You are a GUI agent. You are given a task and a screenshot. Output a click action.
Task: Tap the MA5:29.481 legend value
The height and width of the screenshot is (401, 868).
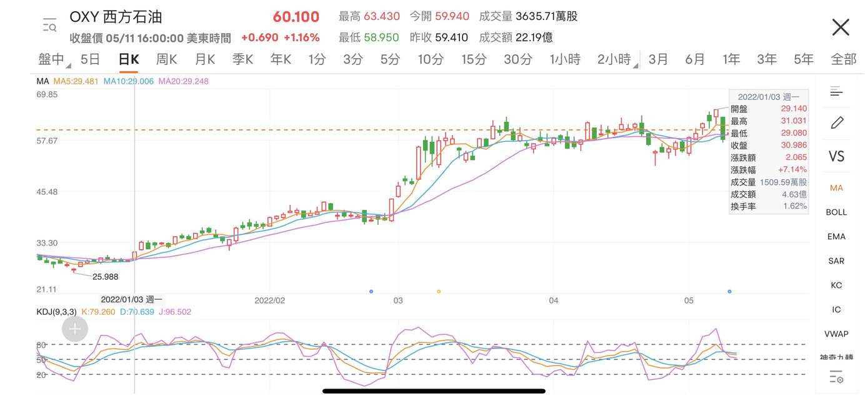click(76, 81)
